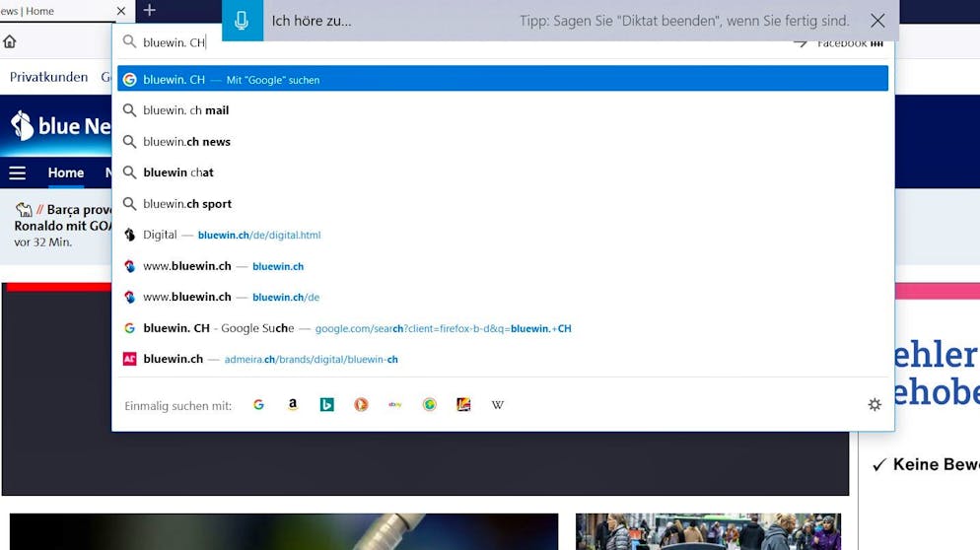Choose the "bluewin. ch mail" suggestion

point(503,110)
